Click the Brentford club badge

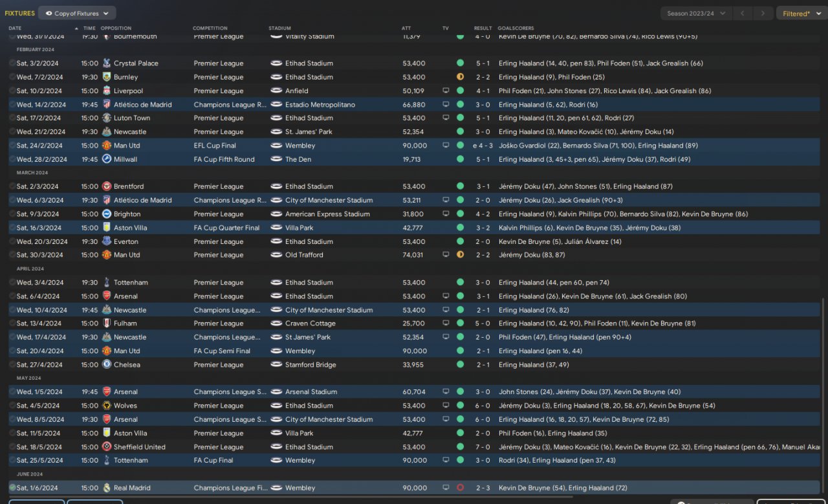click(x=107, y=186)
